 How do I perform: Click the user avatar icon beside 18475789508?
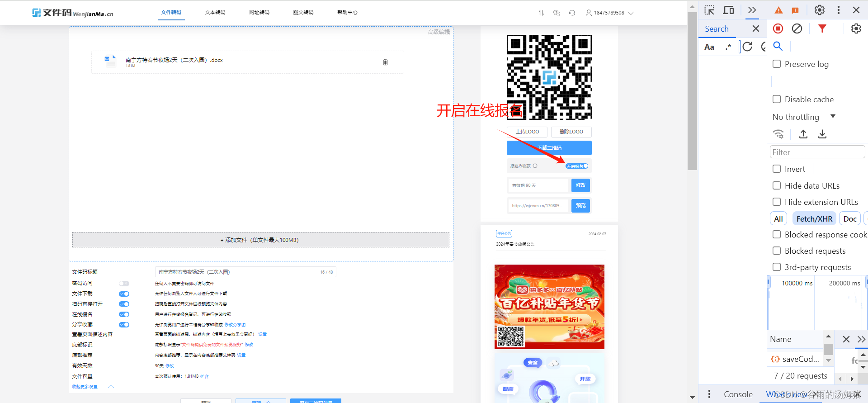click(x=589, y=13)
